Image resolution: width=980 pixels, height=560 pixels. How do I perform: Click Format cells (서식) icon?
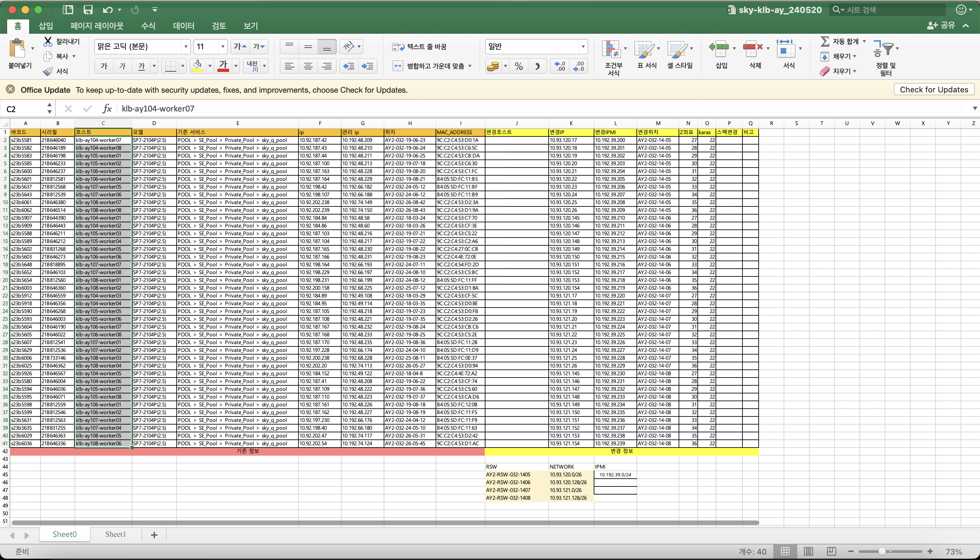click(x=786, y=49)
